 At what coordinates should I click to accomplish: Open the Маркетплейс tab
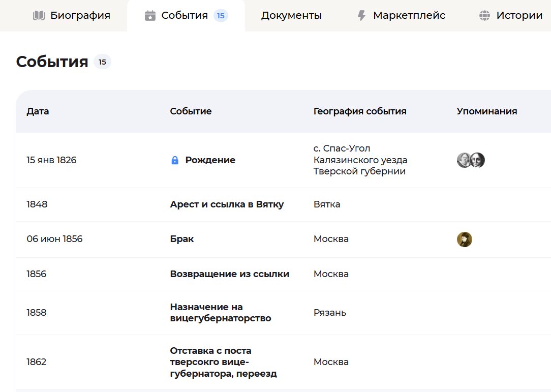(409, 15)
